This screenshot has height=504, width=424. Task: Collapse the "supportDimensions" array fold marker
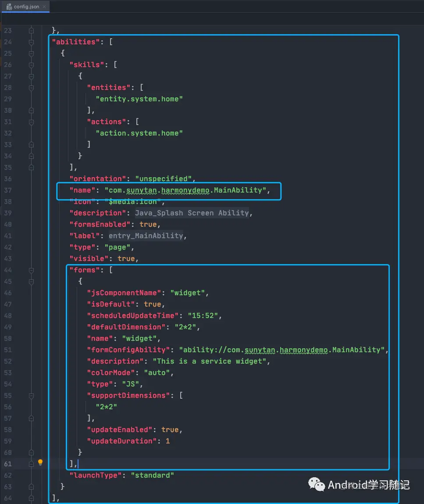pyautogui.click(x=31, y=396)
